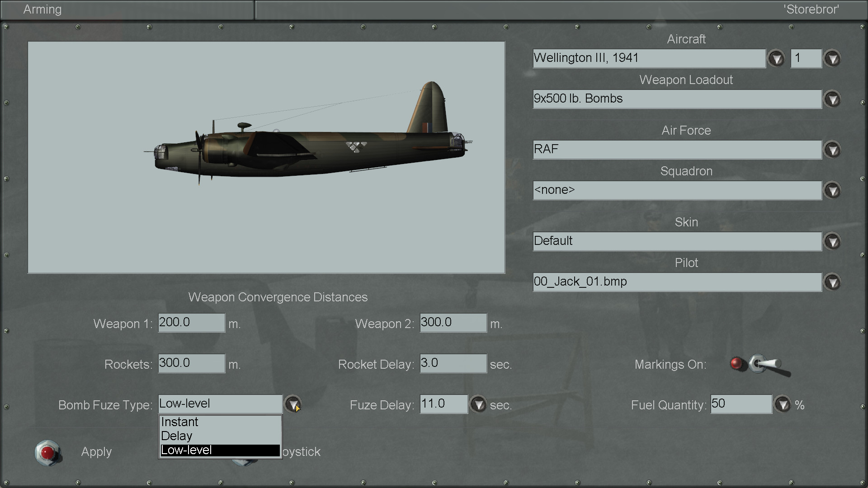Click the Rocket Delay input field

453,363
